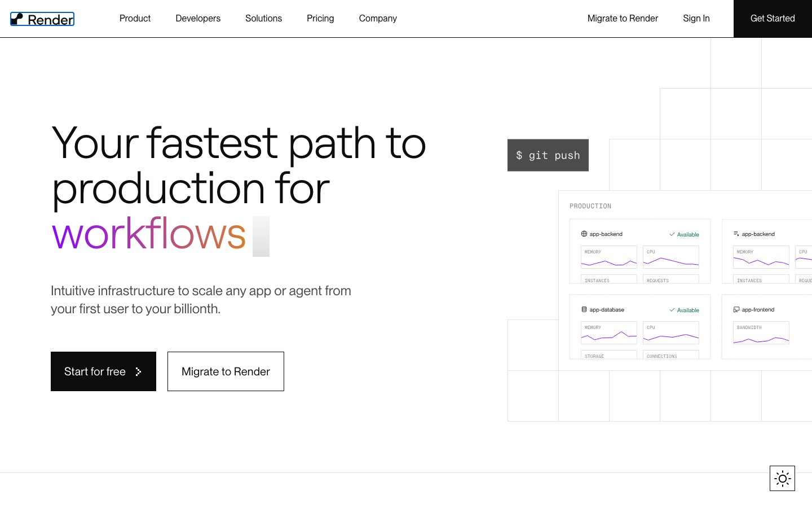The height and width of the screenshot is (508, 812).
Task: Expand the Solutions menu
Action: coord(263,19)
